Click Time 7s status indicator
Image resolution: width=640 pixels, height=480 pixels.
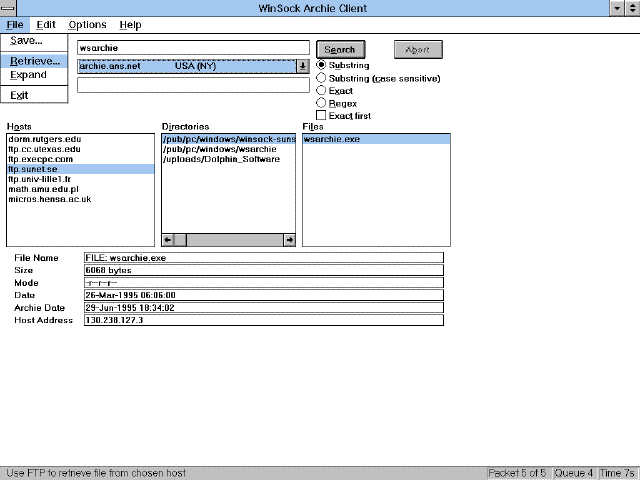pyautogui.click(x=617, y=473)
